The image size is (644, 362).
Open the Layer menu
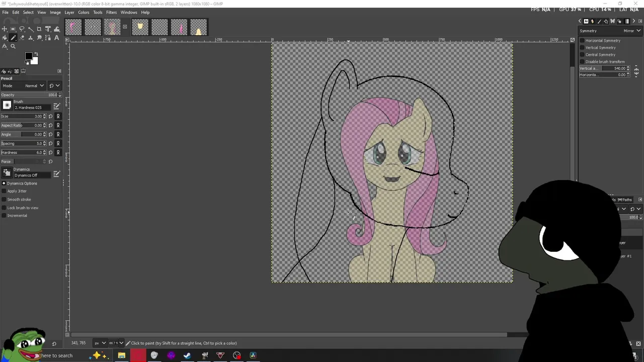click(x=69, y=12)
